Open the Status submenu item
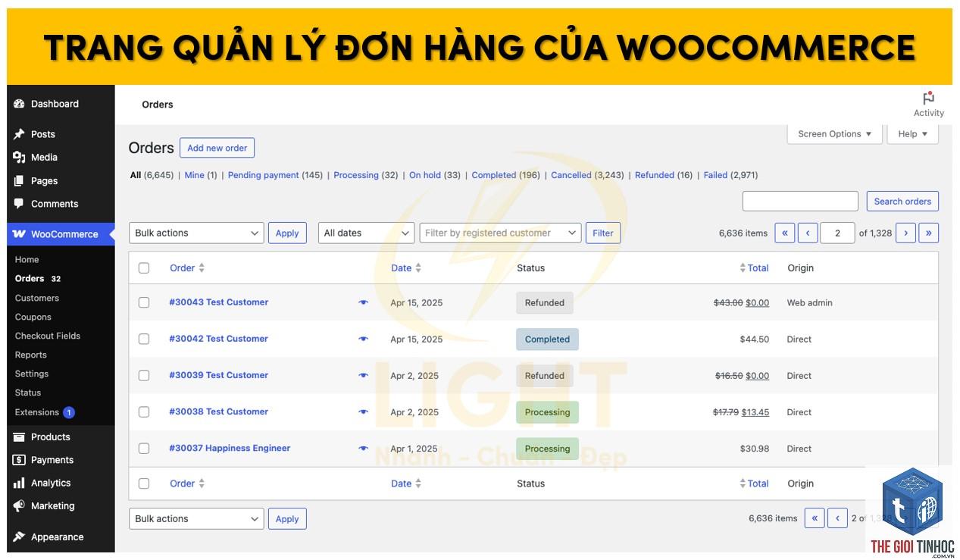Image resolution: width=960 pixels, height=560 pixels. 28,393
